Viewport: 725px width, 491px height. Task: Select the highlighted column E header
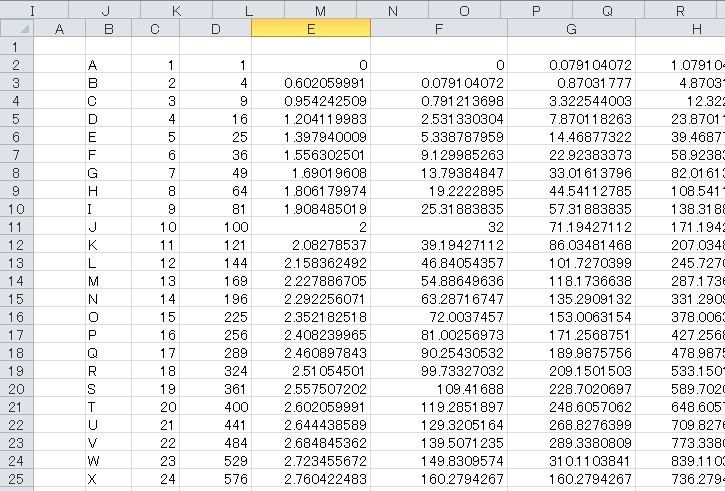coord(310,29)
